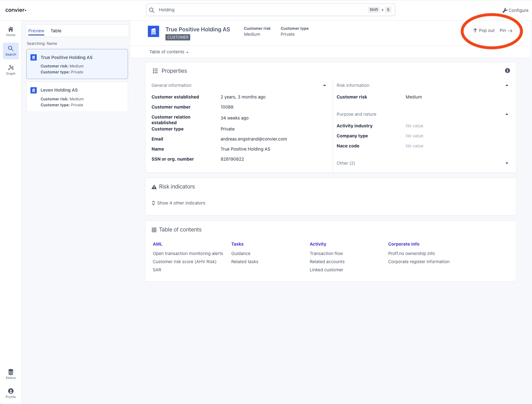Select the Preview tab

(x=36, y=31)
